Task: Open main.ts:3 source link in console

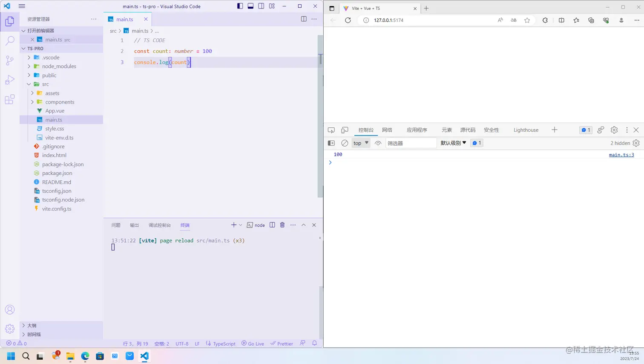Action: pos(621,155)
